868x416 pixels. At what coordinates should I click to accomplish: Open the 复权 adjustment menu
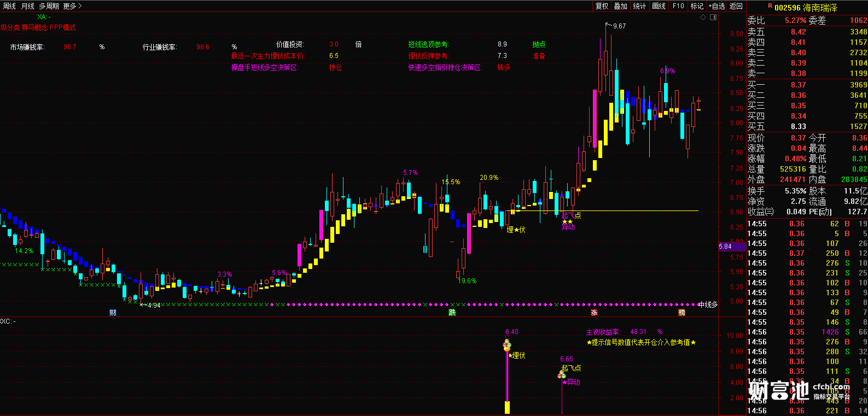[x=602, y=6]
